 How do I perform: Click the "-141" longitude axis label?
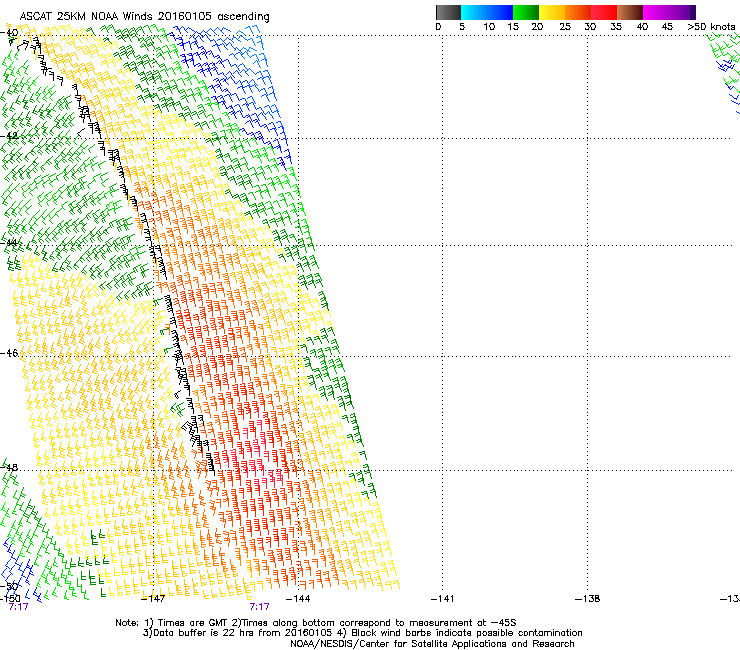click(x=443, y=599)
